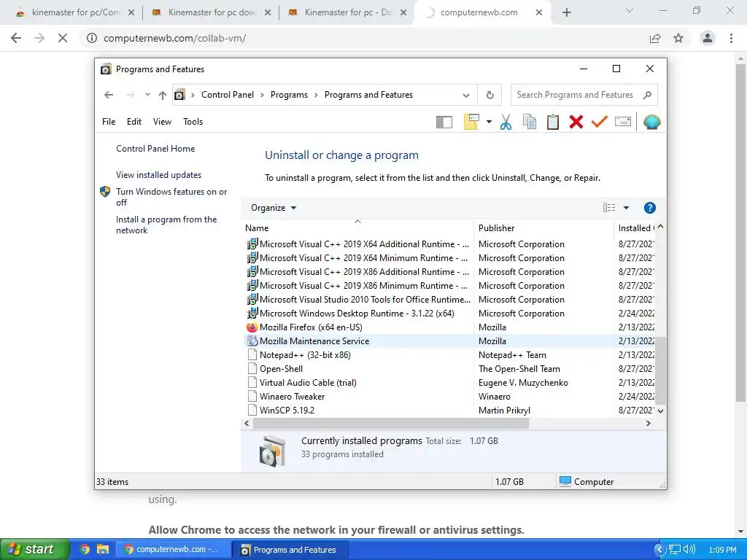Open the Organize dropdown
This screenshot has height=560, width=747.
(x=274, y=208)
